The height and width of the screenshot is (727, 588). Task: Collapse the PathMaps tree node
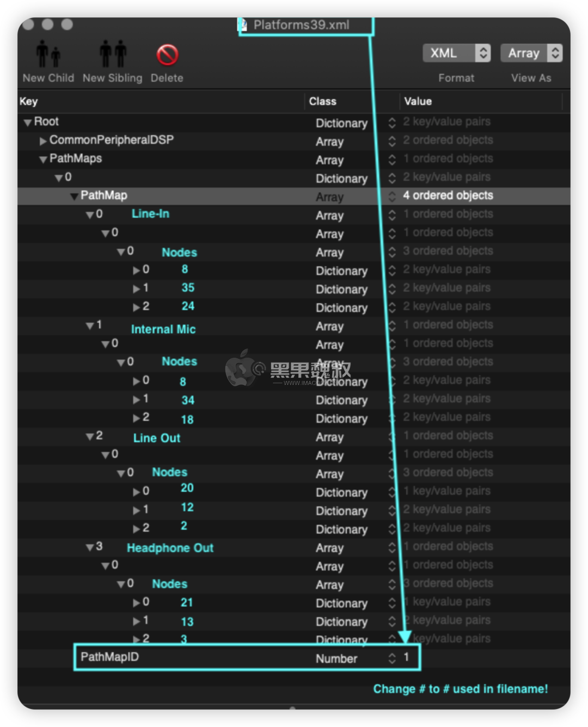point(42,160)
